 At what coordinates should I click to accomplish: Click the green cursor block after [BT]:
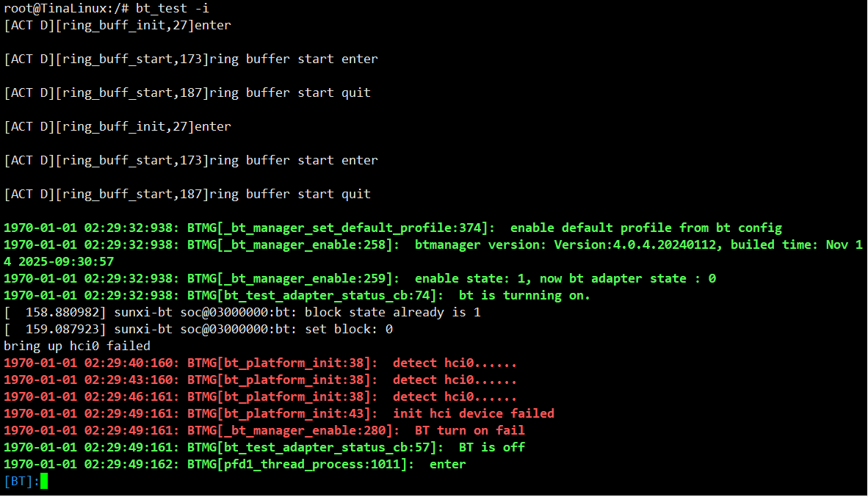coord(44,482)
